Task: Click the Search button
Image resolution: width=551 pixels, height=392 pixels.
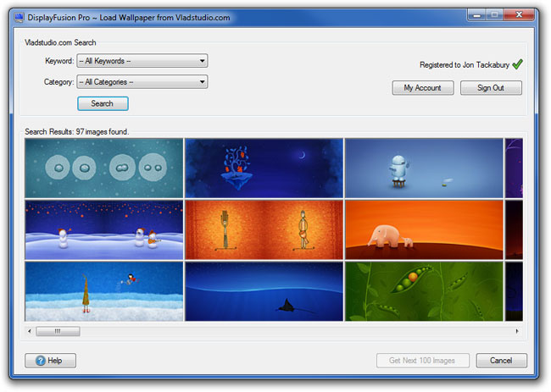Action: tap(103, 103)
